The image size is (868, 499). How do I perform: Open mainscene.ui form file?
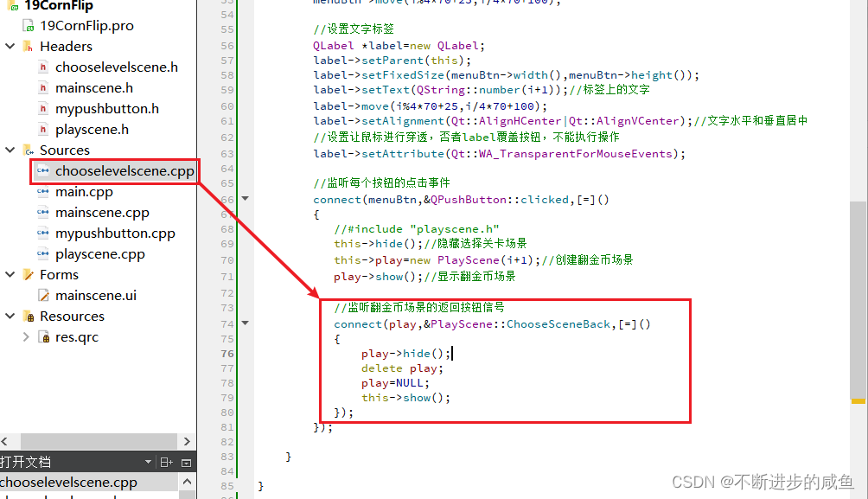point(96,295)
